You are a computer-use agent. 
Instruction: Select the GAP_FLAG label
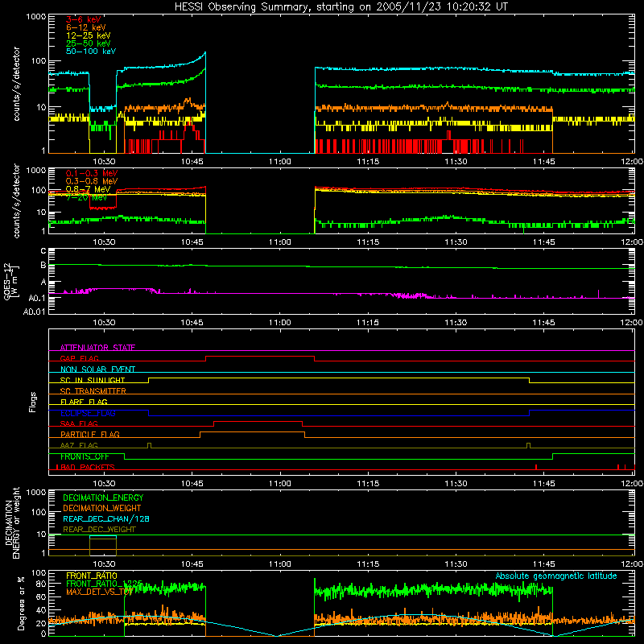[x=79, y=358]
